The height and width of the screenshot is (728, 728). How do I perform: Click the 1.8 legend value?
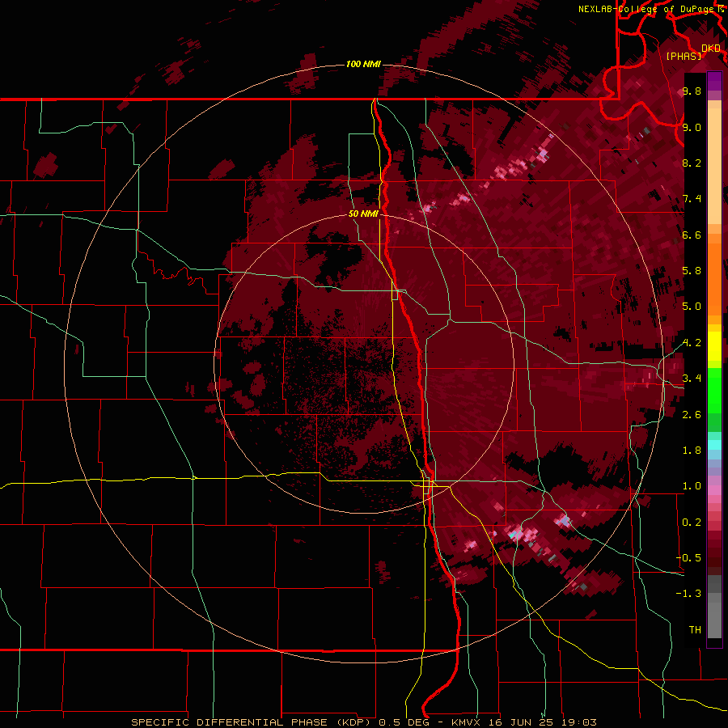692,451
